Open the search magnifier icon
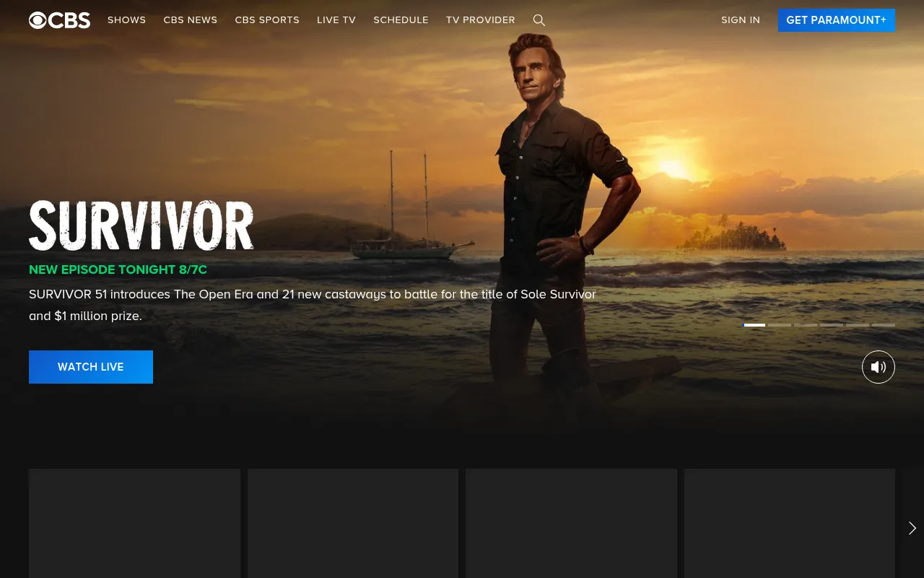924x578 pixels. (539, 20)
